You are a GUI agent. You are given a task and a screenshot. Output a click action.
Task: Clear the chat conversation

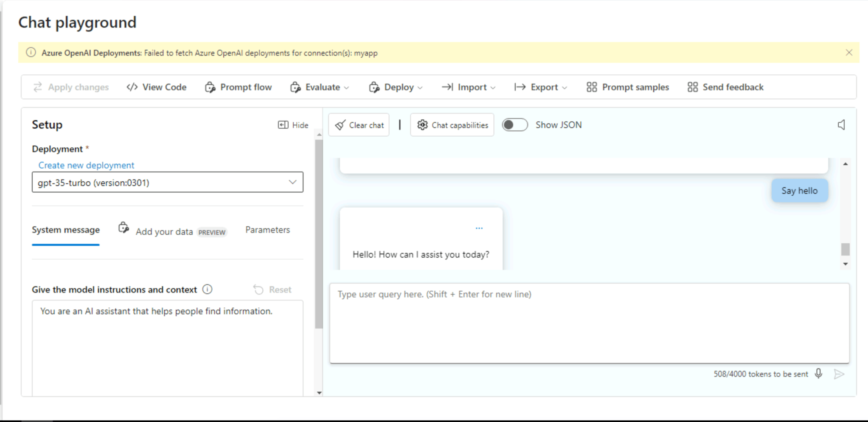pos(359,125)
